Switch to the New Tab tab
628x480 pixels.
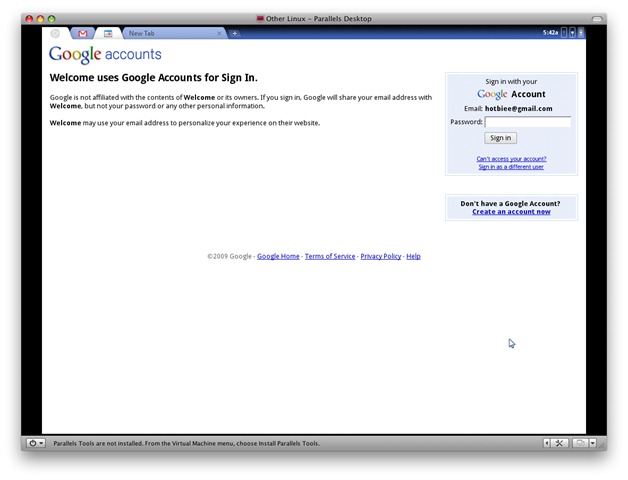tap(170, 33)
